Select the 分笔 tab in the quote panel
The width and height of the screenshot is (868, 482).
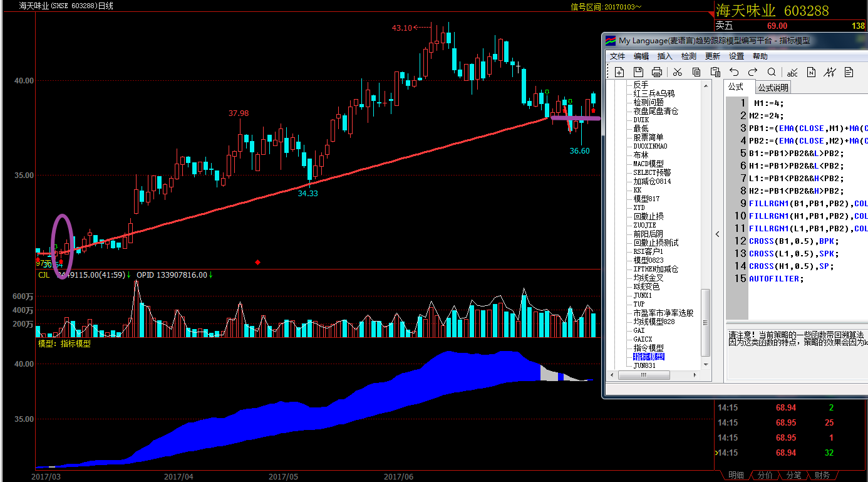[793, 476]
